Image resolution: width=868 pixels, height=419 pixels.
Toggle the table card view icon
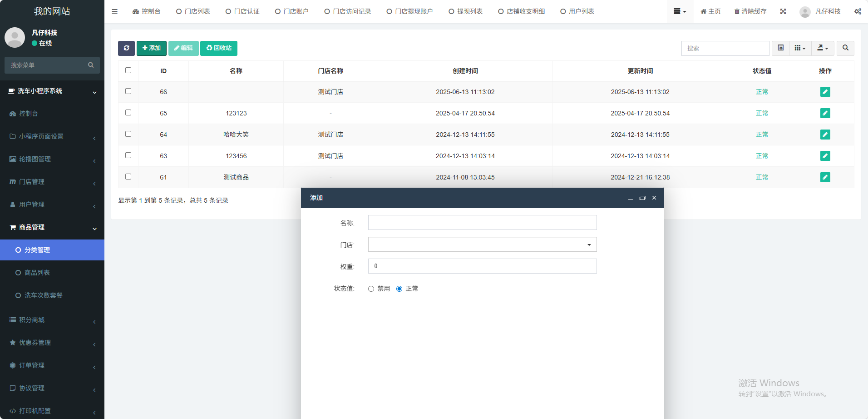point(780,48)
